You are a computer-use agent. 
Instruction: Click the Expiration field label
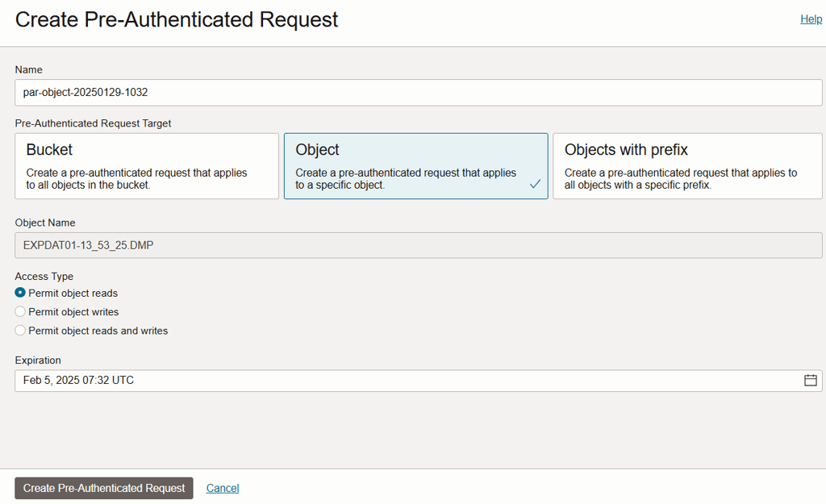pos(38,360)
